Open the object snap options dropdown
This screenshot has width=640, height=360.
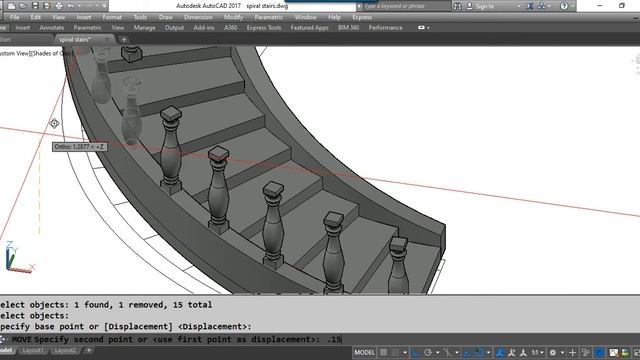[488, 352]
